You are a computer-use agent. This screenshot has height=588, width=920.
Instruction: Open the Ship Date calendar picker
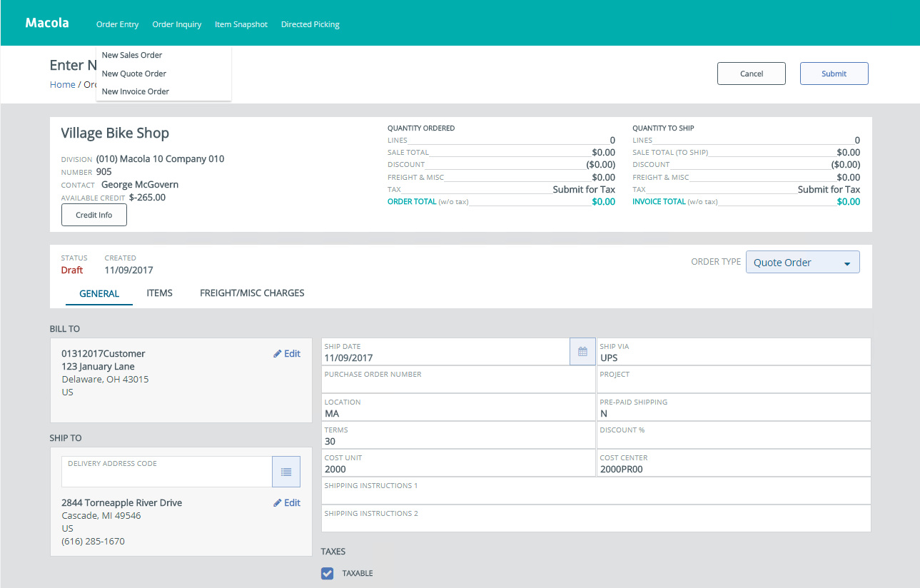point(582,352)
